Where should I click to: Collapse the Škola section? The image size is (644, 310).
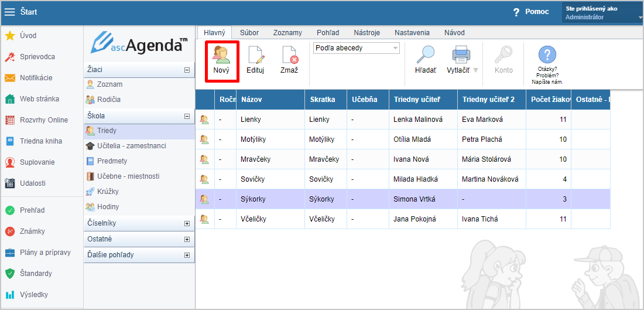tap(187, 117)
